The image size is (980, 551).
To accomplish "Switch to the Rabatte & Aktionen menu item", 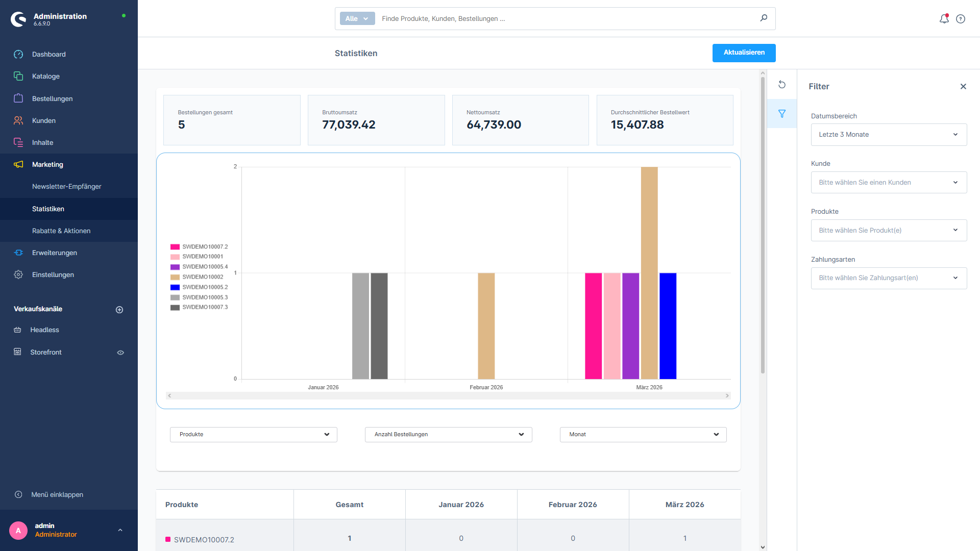I will (61, 231).
